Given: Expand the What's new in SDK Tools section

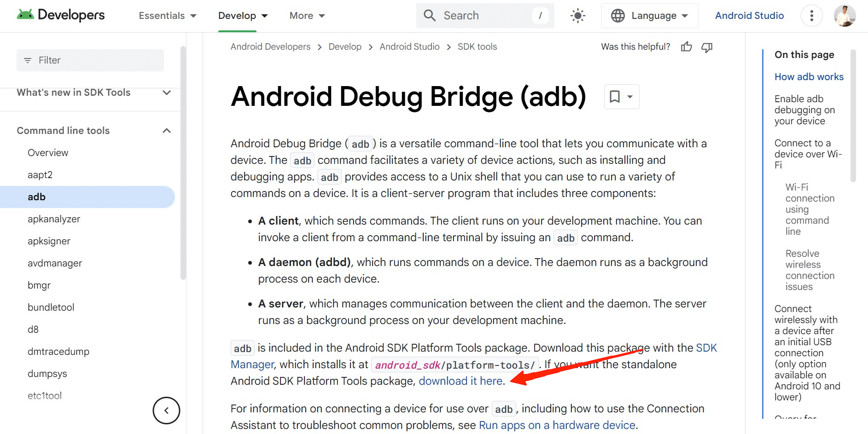Looking at the screenshot, I should pos(166,92).
